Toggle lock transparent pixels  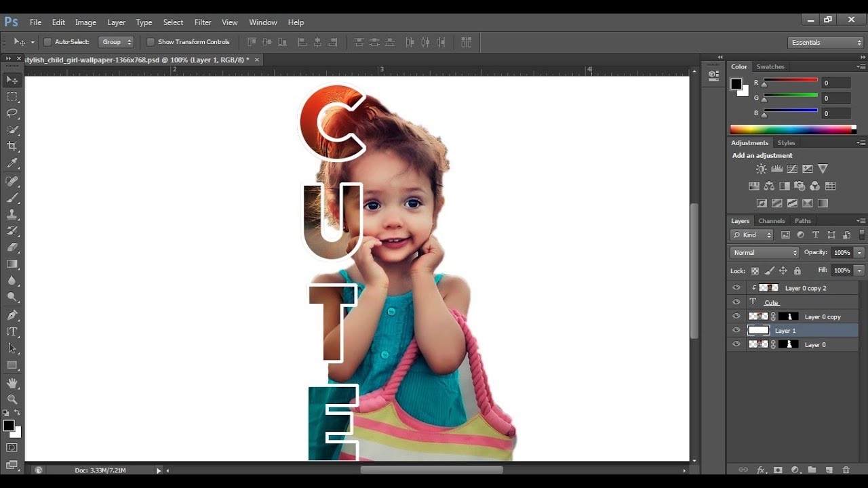pyautogui.click(x=755, y=270)
